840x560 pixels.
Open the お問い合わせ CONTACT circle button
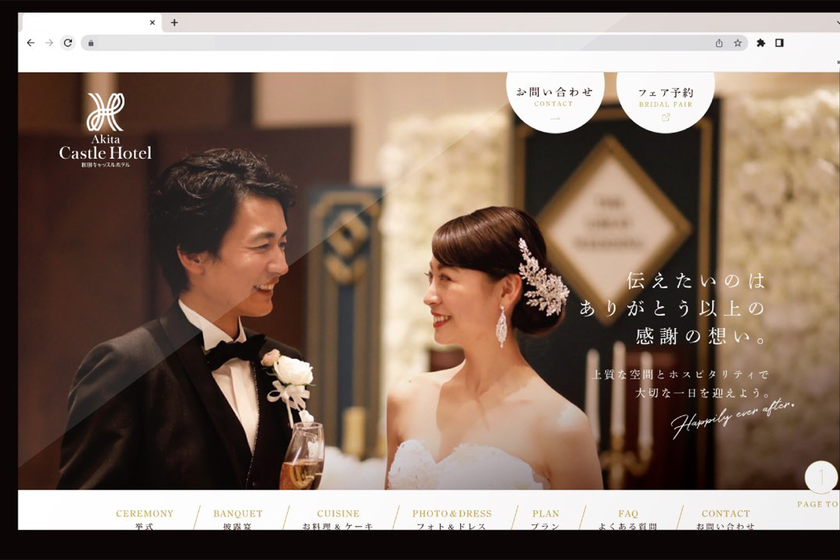coord(555,101)
